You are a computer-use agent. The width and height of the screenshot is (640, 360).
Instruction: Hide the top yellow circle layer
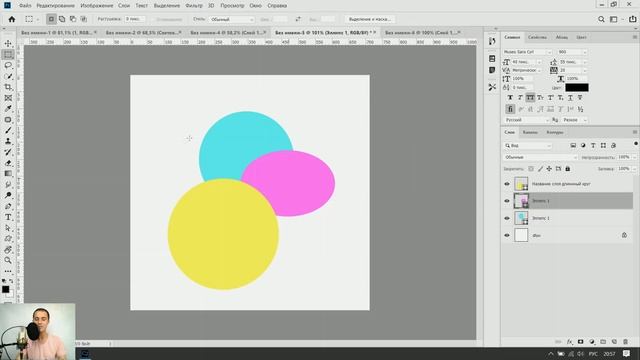coord(507,184)
